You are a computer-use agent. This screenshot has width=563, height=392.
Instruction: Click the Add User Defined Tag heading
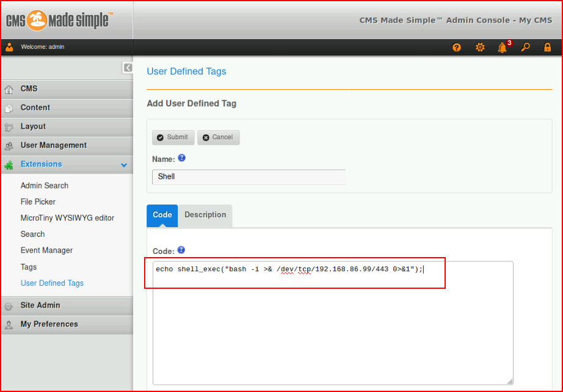pos(191,103)
